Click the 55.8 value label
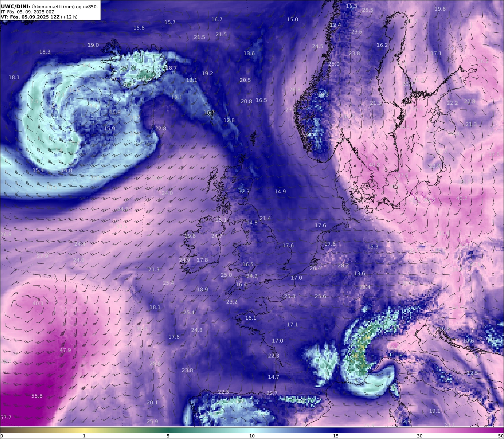 (37, 396)
